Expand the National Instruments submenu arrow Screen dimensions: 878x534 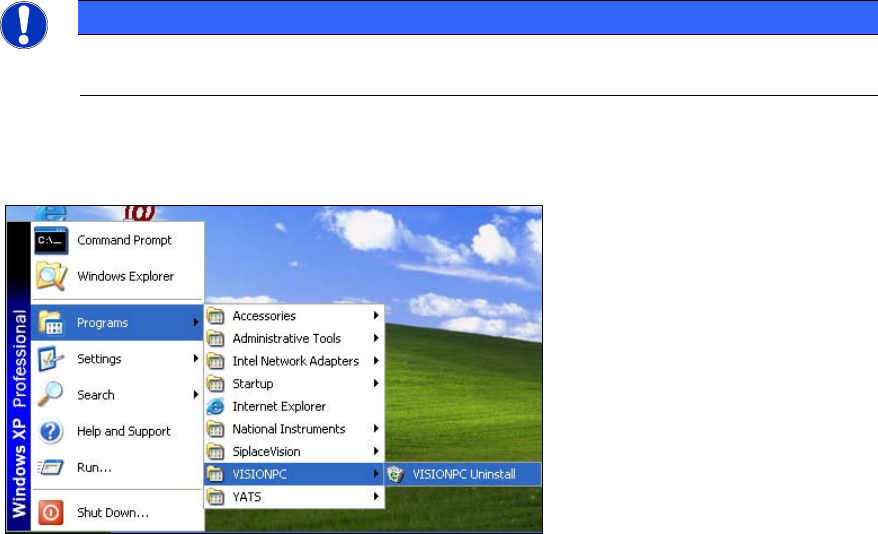coord(376,429)
